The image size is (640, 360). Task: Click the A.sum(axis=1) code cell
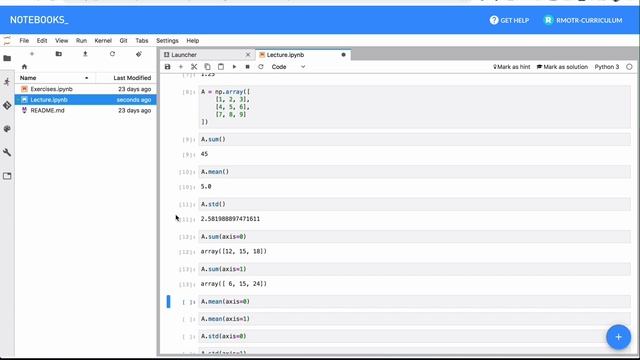pos(414,269)
